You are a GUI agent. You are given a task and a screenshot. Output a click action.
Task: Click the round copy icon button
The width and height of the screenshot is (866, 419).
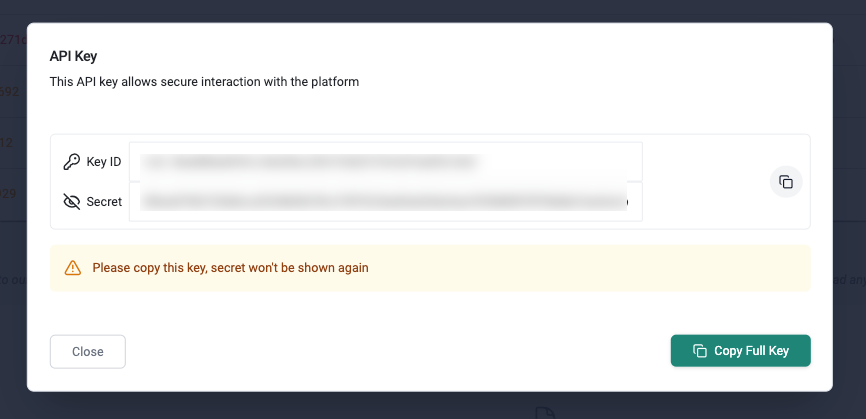[x=786, y=182]
